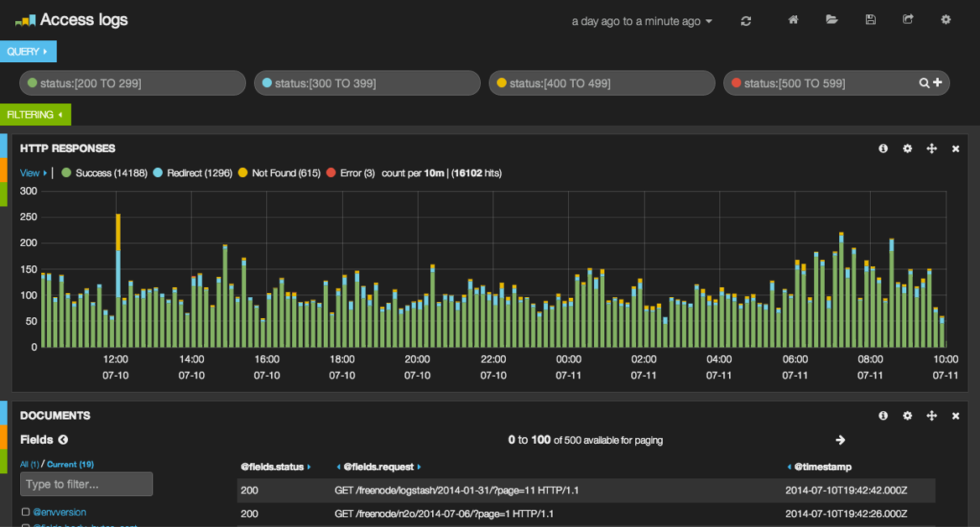
Task: Open dashboard settings with the gear icon
Action: 946,20
